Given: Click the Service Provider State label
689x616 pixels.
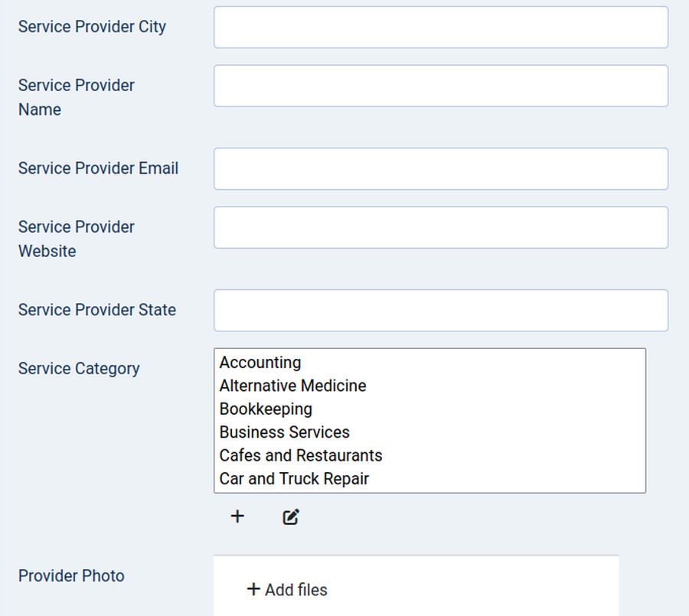Looking at the screenshot, I should click(97, 310).
